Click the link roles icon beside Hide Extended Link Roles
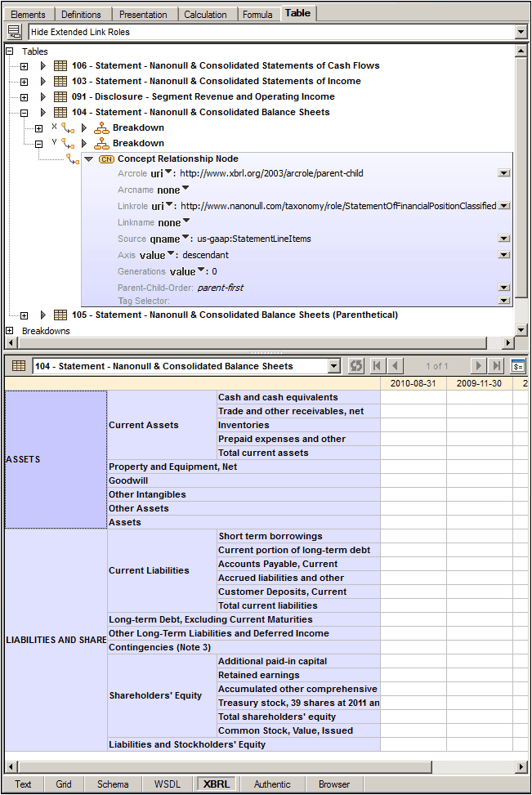The width and height of the screenshot is (532, 795). (14, 32)
